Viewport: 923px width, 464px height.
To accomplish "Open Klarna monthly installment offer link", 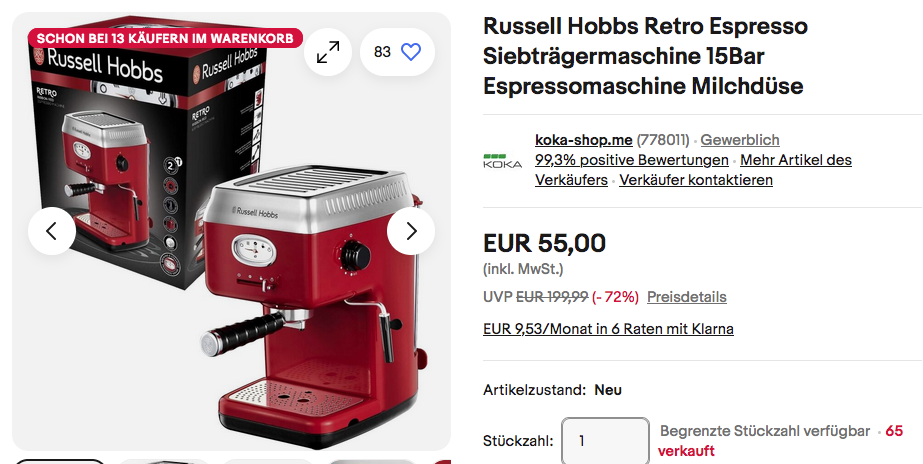I will tap(608, 329).
